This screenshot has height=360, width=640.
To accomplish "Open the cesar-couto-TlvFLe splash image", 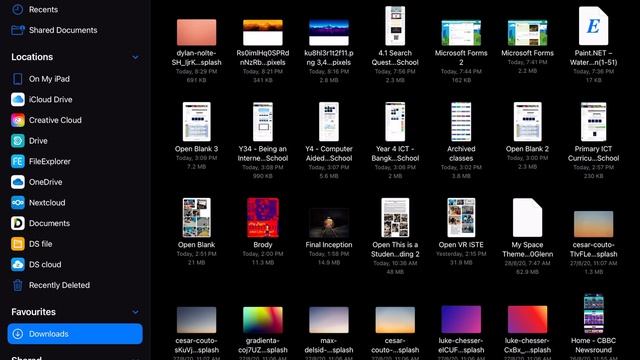I will [x=593, y=224].
